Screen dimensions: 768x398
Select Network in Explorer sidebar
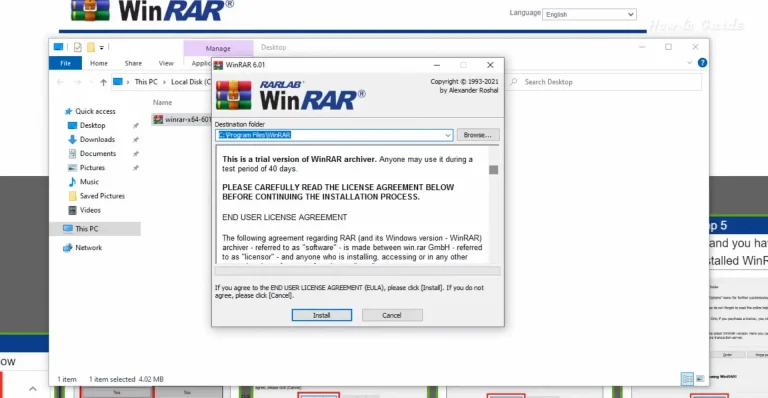pyautogui.click(x=89, y=248)
